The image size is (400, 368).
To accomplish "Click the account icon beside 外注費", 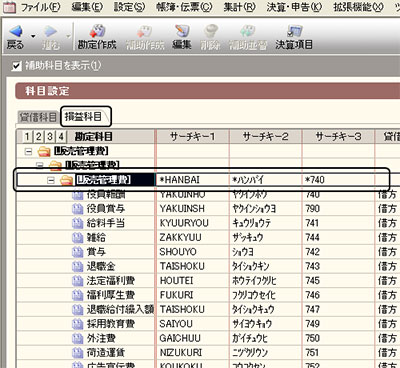I will coord(78,338).
